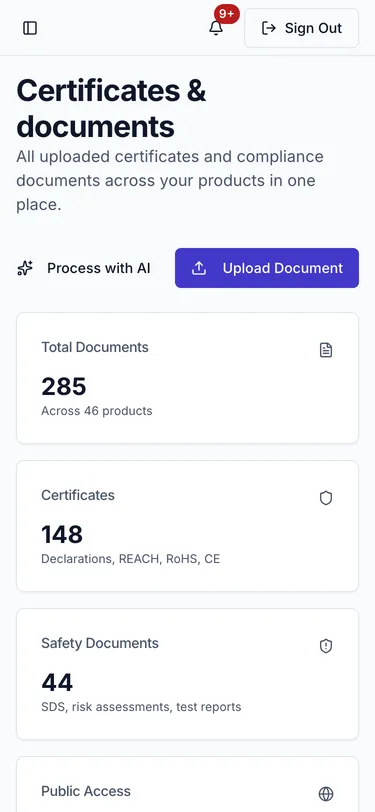The height and width of the screenshot is (812, 375).
Task: Open the notifications bell
Action: (x=216, y=28)
